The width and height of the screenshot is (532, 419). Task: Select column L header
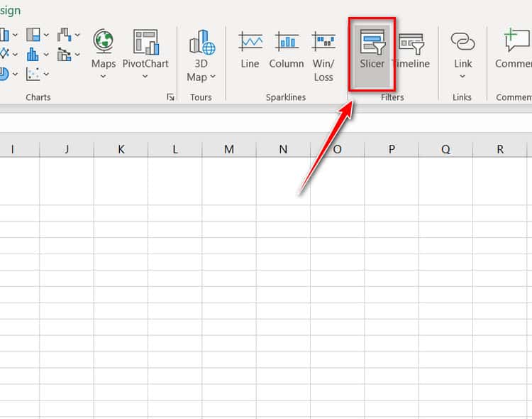point(175,149)
